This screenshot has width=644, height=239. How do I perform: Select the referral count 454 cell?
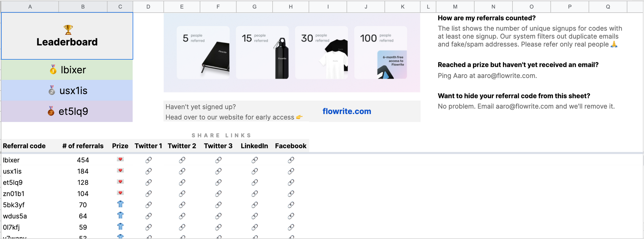(83, 160)
